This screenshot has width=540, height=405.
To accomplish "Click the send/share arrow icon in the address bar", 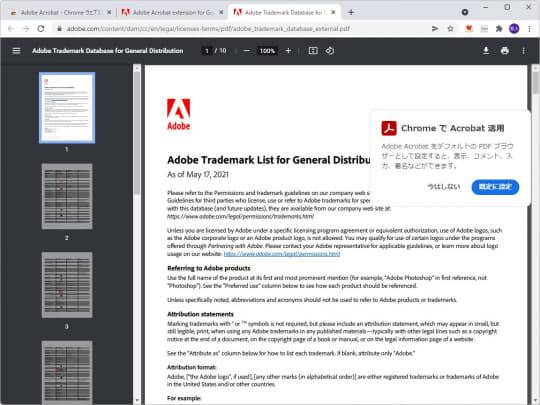I will click(x=435, y=29).
